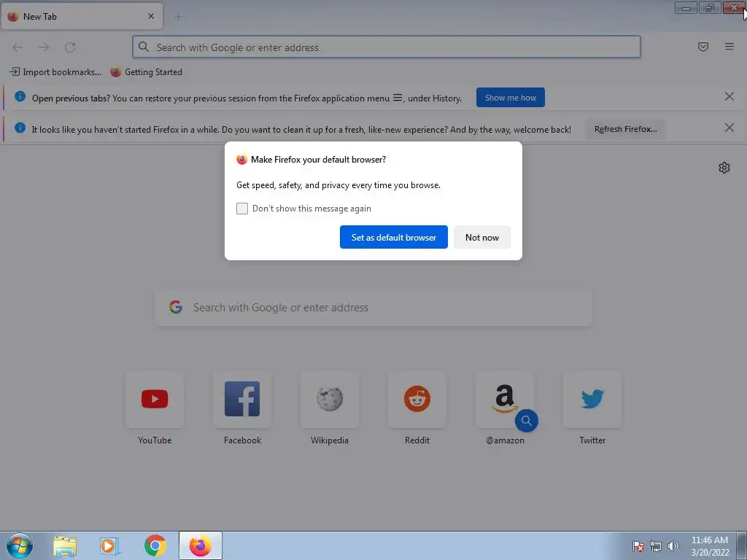Open new tab personalization gear settings

(x=724, y=168)
